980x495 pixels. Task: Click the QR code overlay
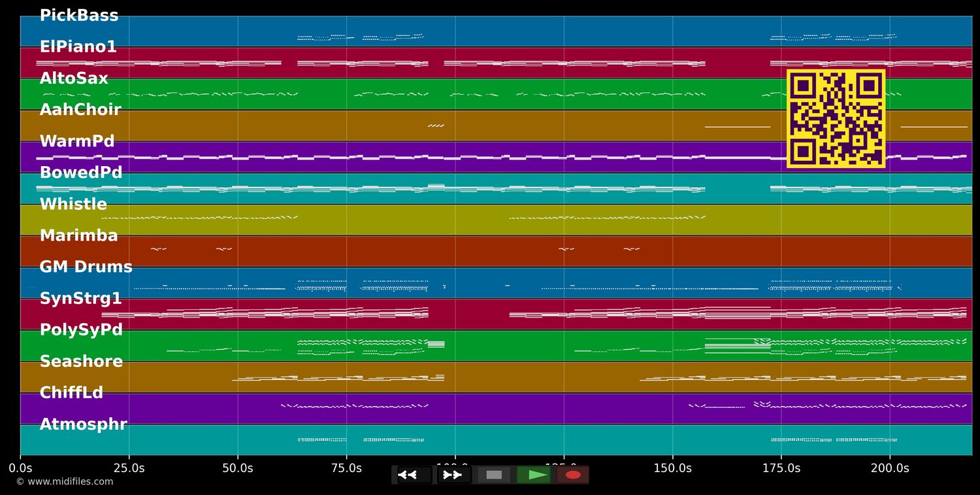pyautogui.click(x=835, y=118)
